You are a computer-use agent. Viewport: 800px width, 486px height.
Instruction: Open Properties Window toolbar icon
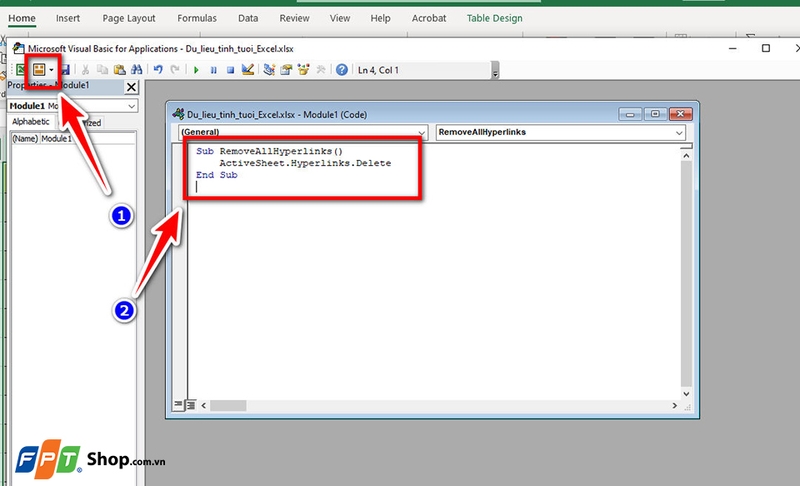[x=286, y=70]
